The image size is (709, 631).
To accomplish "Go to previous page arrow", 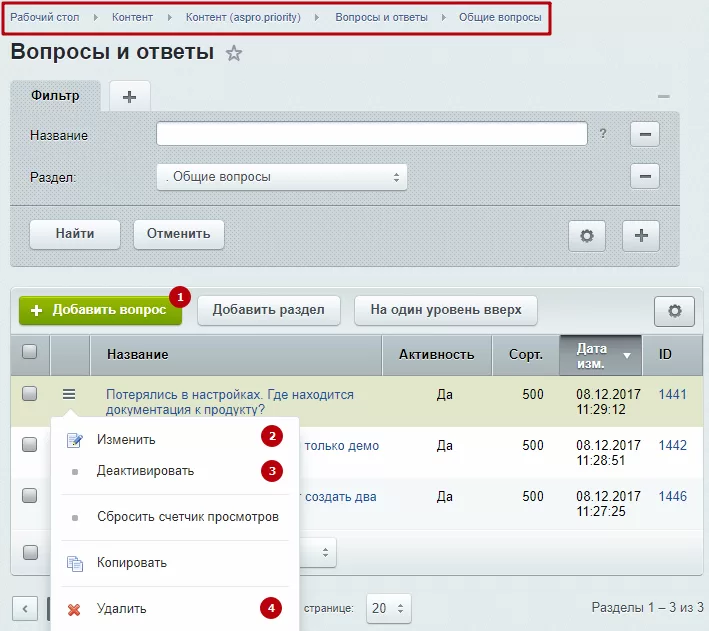I will point(25,609).
